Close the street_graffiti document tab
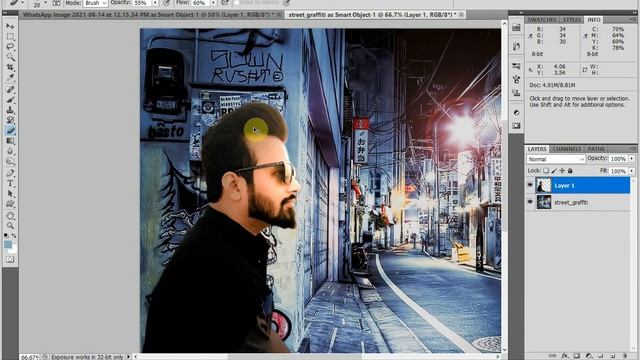This screenshot has height=360, width=640. point(462,15)
